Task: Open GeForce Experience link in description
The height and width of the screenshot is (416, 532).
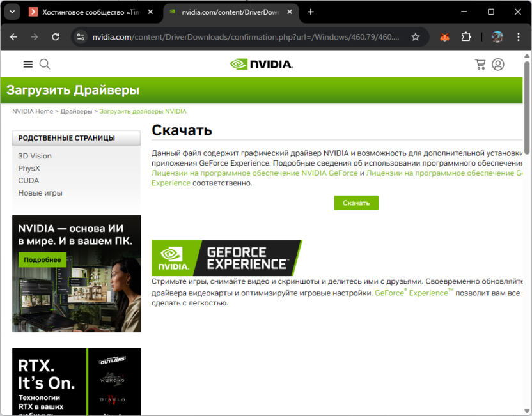Action: (x=414, y=293)
